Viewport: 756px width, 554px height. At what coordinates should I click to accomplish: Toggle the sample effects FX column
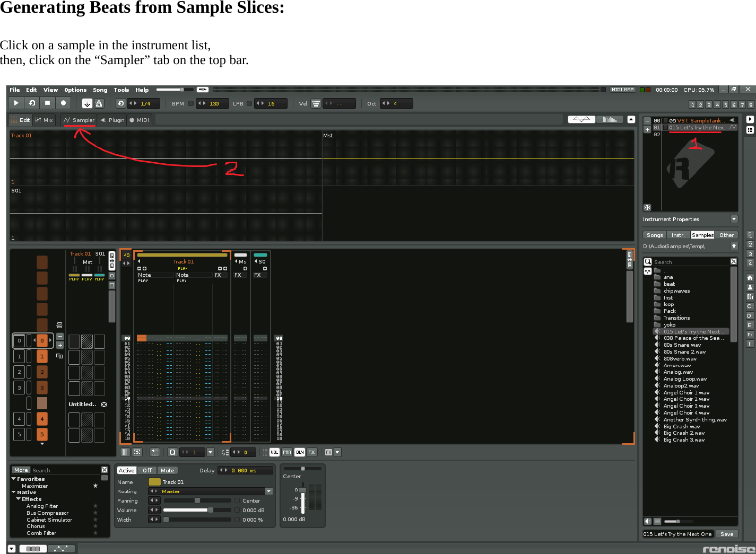[x=312, y=452]
